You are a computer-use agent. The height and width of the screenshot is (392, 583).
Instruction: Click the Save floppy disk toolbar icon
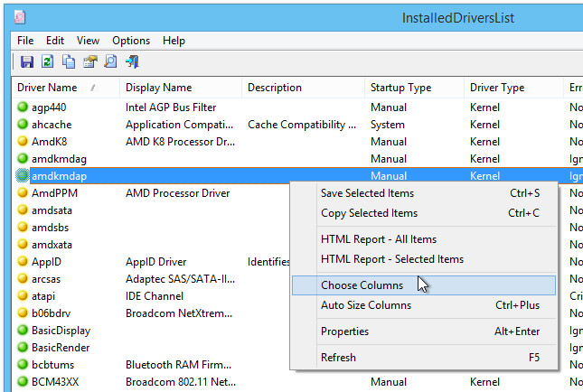[27, 61]
